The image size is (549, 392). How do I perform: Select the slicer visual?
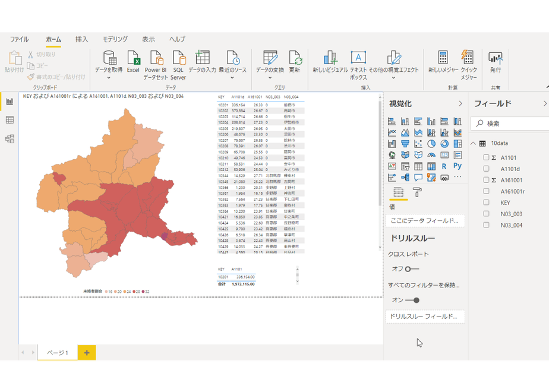tap(405, 166)
